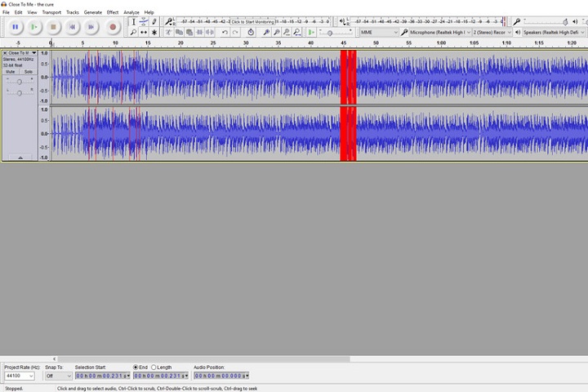Click the Pause button in transport toolbar
Viewport: 588px width, 392px height.
click(x=15, y=27)
